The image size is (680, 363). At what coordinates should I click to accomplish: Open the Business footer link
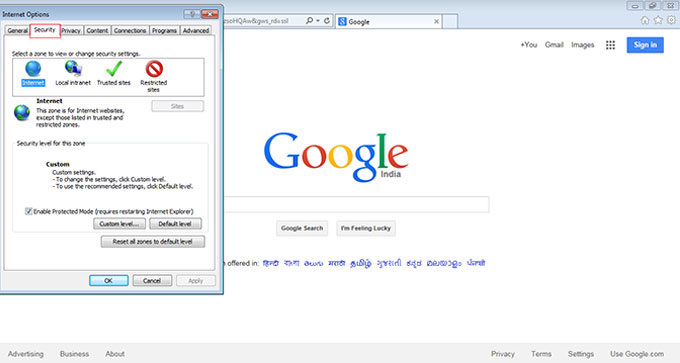74,354
